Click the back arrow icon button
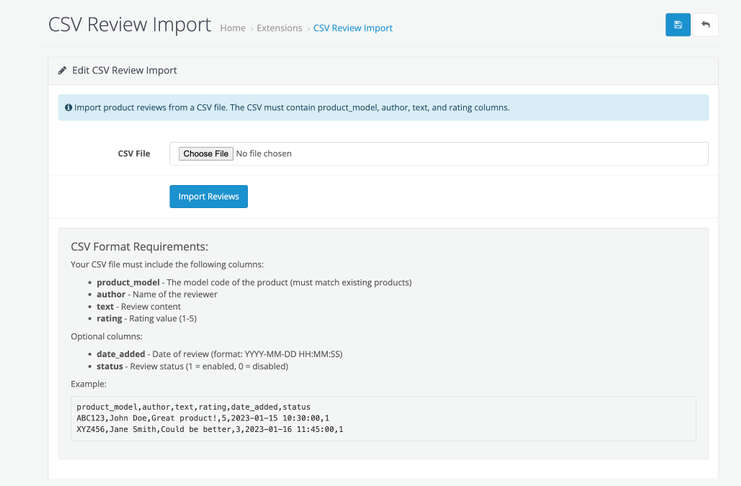 click(706, 25)
